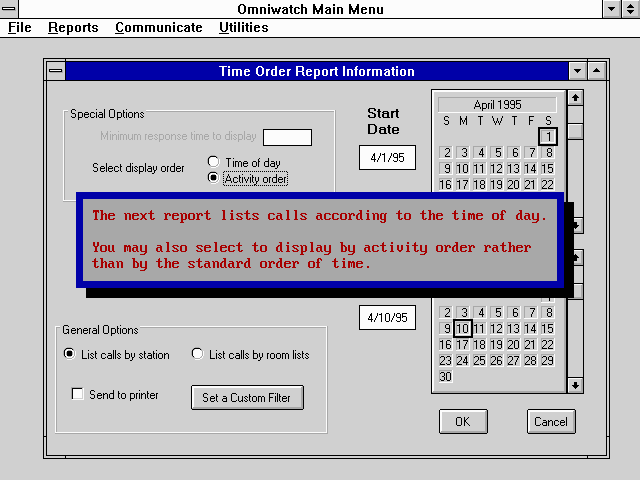Click the End Date field showing 4/10/95
Image resolution: width=640 pixels, height=480 pixels.
pyautogui.click(x=387, y=317)
